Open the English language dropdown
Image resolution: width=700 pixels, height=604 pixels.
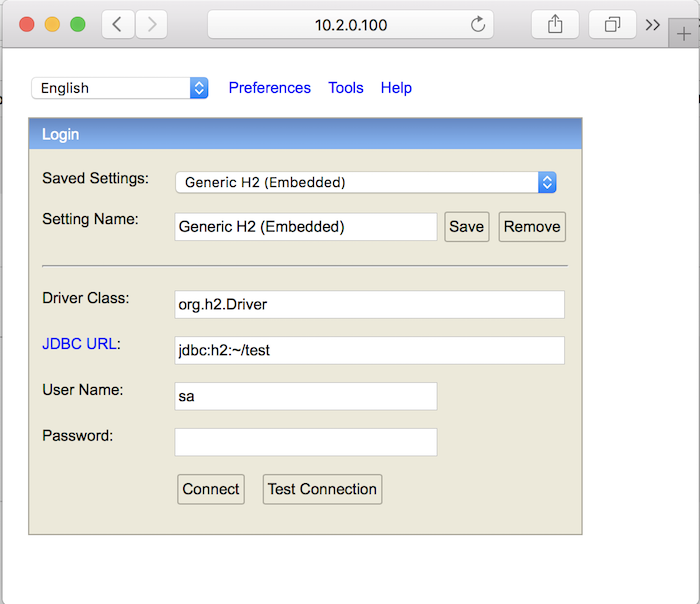coord(120,88)
